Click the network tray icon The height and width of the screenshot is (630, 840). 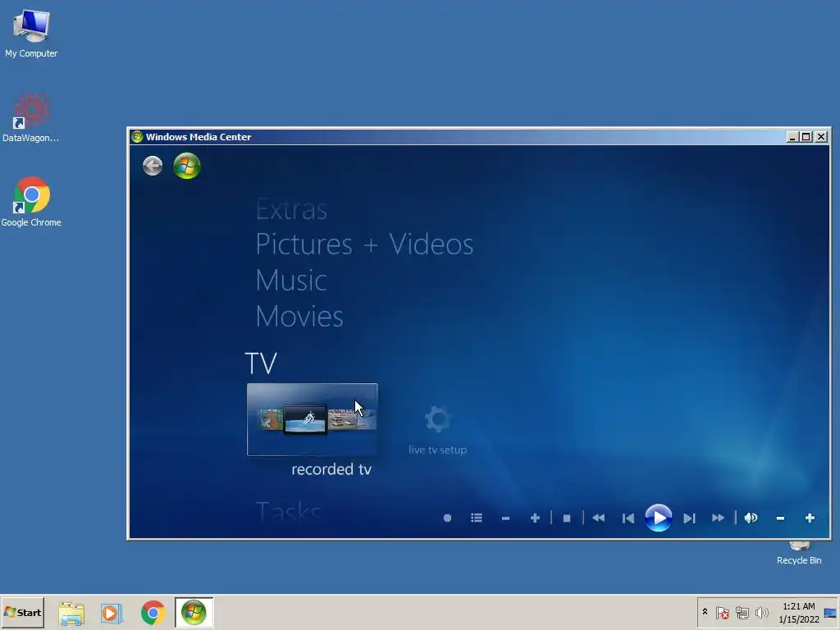742,612
